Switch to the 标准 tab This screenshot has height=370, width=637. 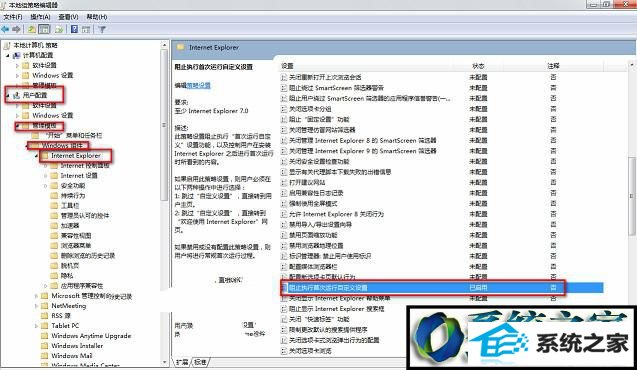[x=200, y=361]
